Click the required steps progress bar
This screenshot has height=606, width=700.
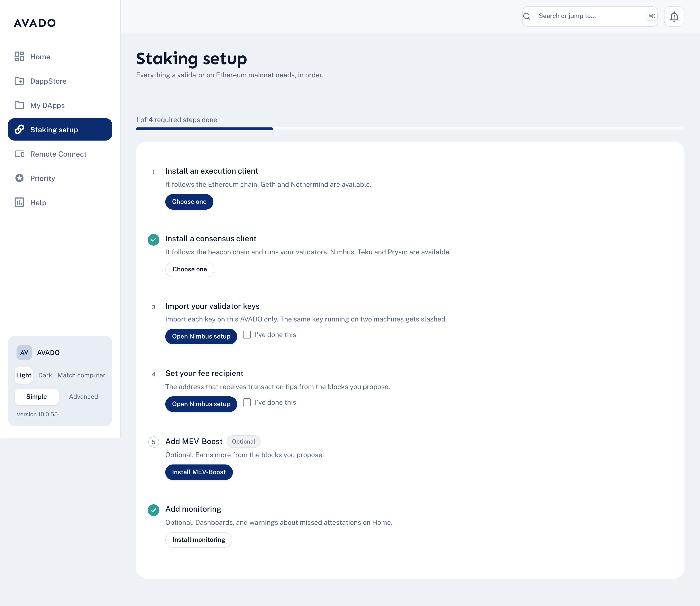[x=410, y=129]
